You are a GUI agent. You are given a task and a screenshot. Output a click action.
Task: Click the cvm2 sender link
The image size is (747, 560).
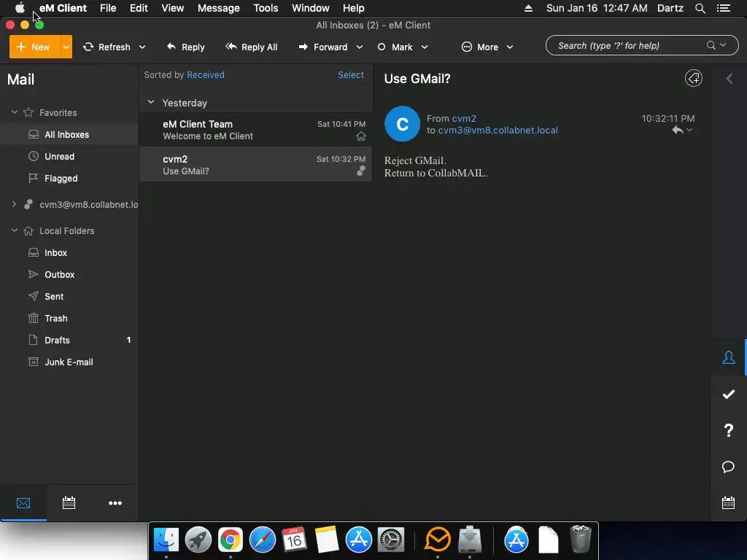pos(464,118)
